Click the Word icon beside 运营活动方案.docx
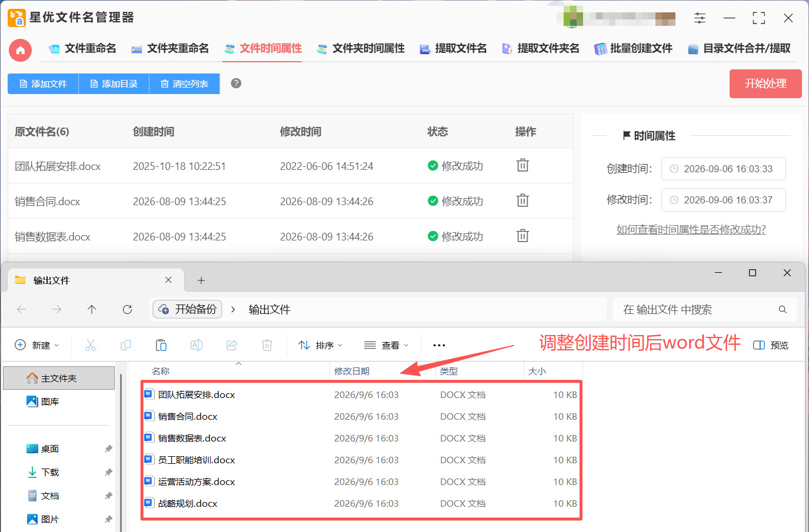 tap(148, 481)
